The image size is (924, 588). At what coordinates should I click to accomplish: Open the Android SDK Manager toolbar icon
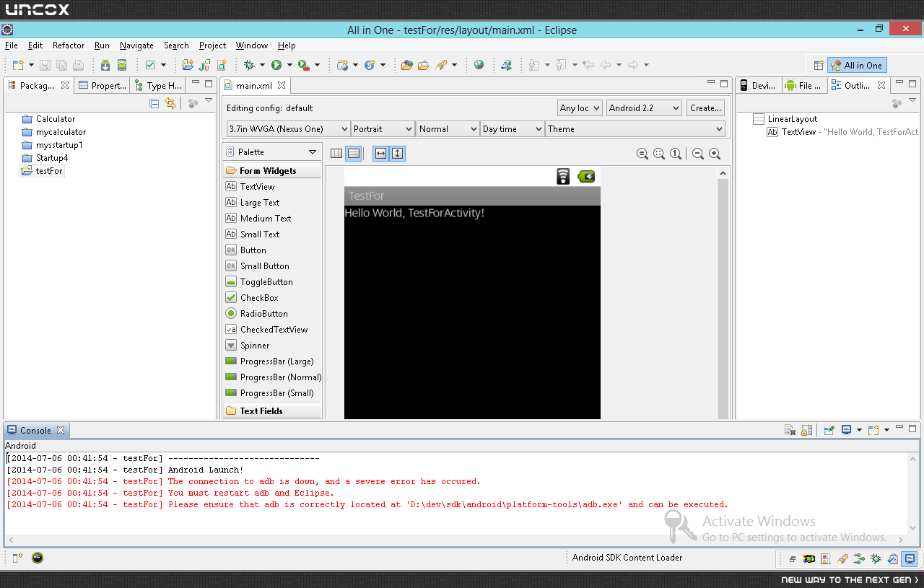[105, 65]
